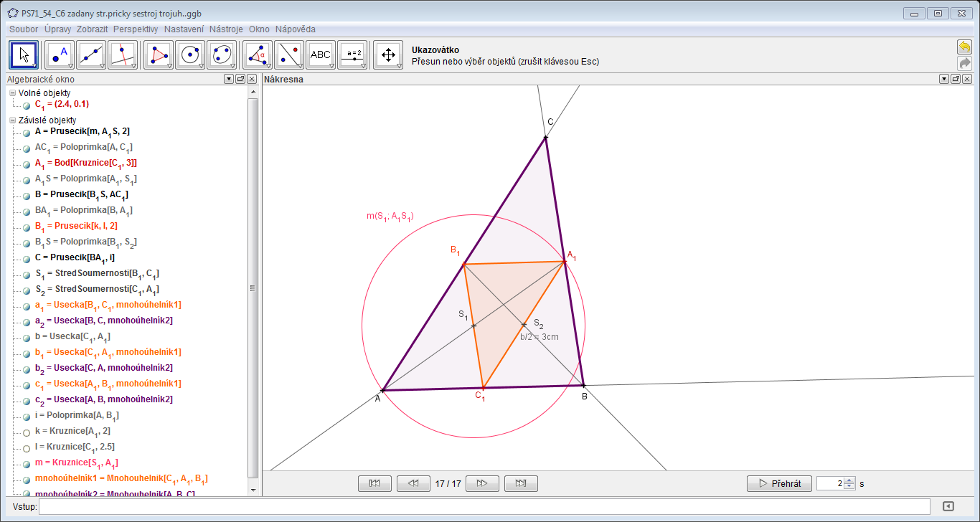Toggle visibility of point A₁ = Bod
The width and height of the screenshot is (980, 522).
(x=27, y=163)
